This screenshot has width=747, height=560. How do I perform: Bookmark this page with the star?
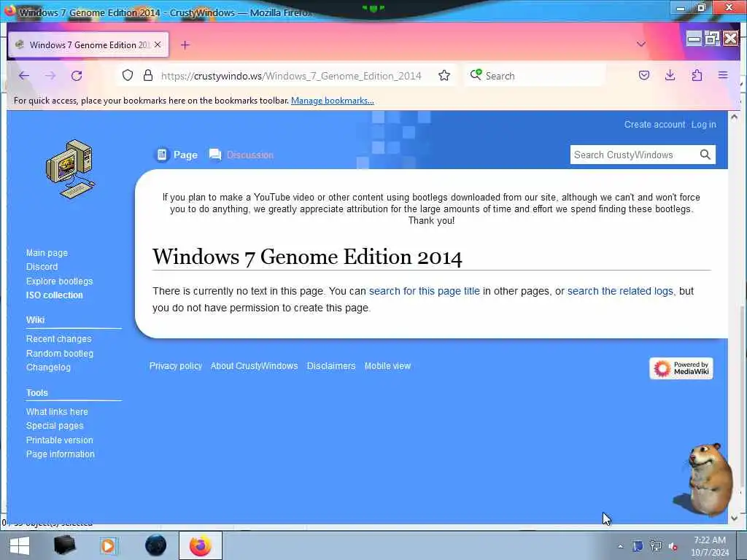(444, 75)
